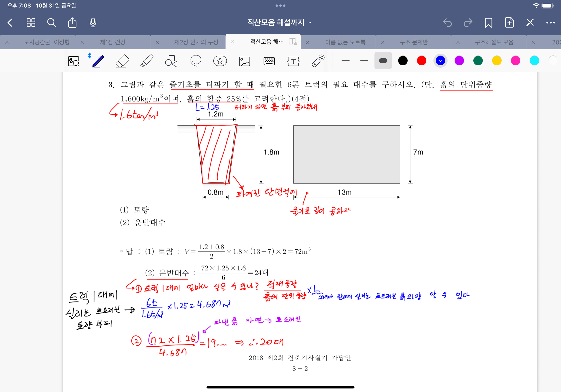Open the More options ellipsis menu
Image resolution: width=561 pixels, height=392 pixels.
tap(550, 23)
